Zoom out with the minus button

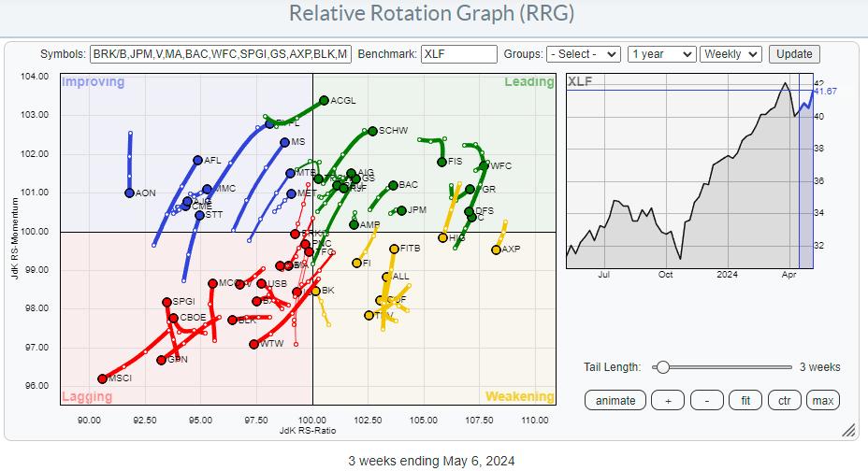click(x=706, y=400)
